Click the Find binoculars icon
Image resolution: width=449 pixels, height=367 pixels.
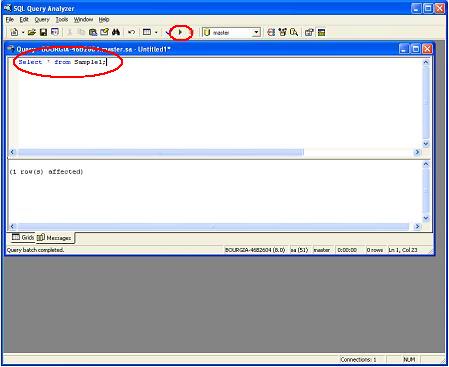116,32
